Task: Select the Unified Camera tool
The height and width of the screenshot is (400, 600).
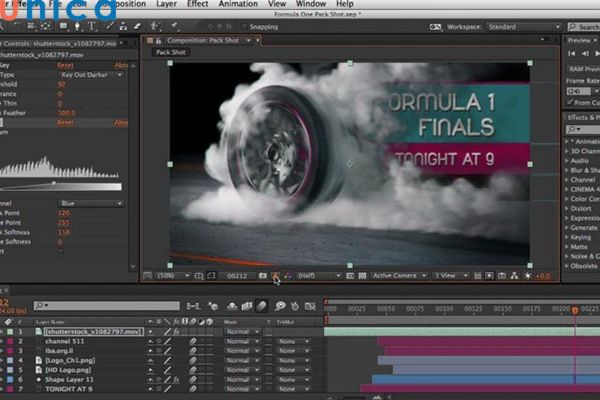Action: 31,26
